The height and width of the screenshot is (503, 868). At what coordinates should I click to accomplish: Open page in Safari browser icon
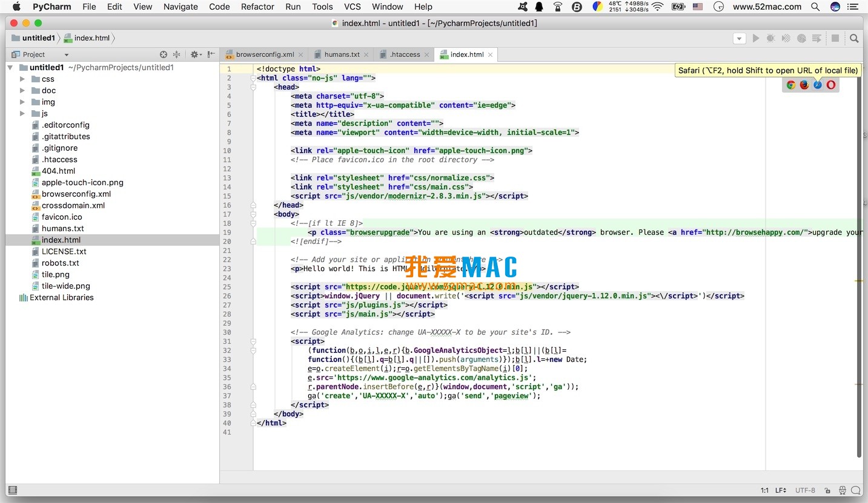[818, 85]
